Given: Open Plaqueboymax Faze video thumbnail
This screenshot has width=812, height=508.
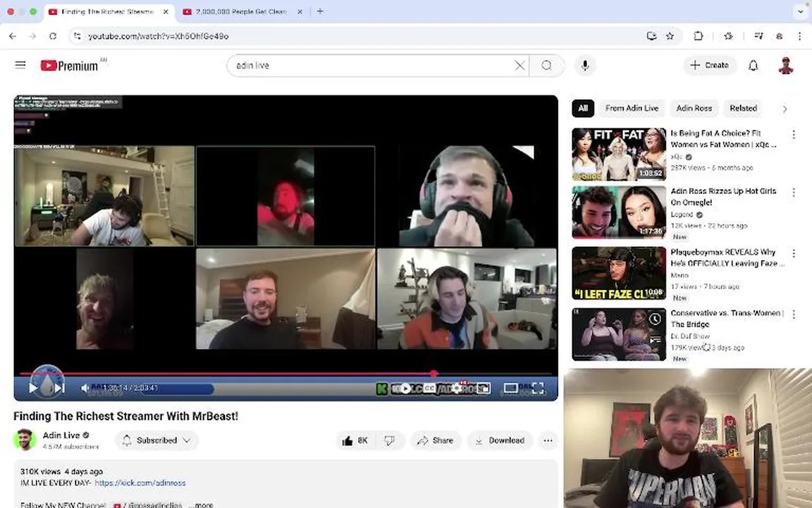Looking at the screenshot, I should coord(619,273).
